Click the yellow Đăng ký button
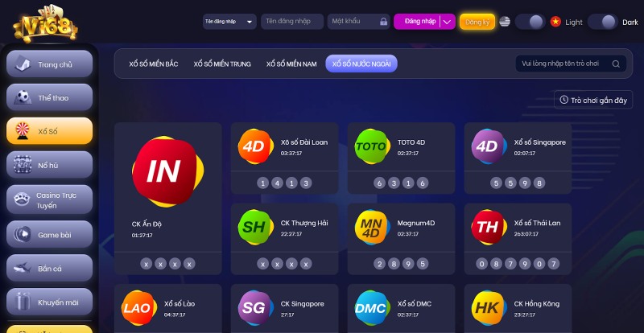 477,23
